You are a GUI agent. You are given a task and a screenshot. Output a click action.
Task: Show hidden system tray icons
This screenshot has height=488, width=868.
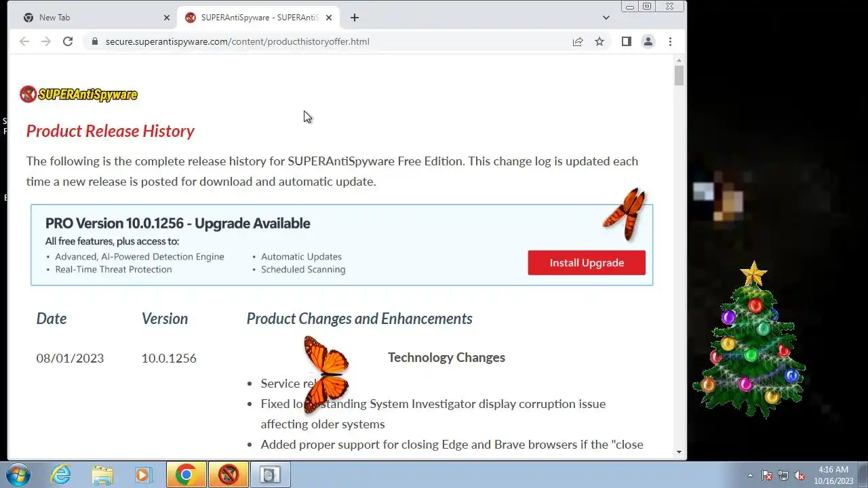(x=750, y=475)
